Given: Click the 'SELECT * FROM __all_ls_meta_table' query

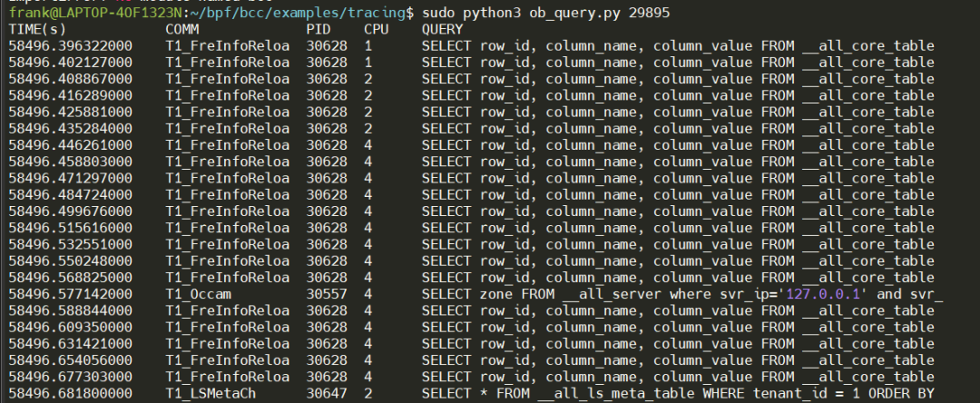Looking at the screenshot, I should [678, 394].
